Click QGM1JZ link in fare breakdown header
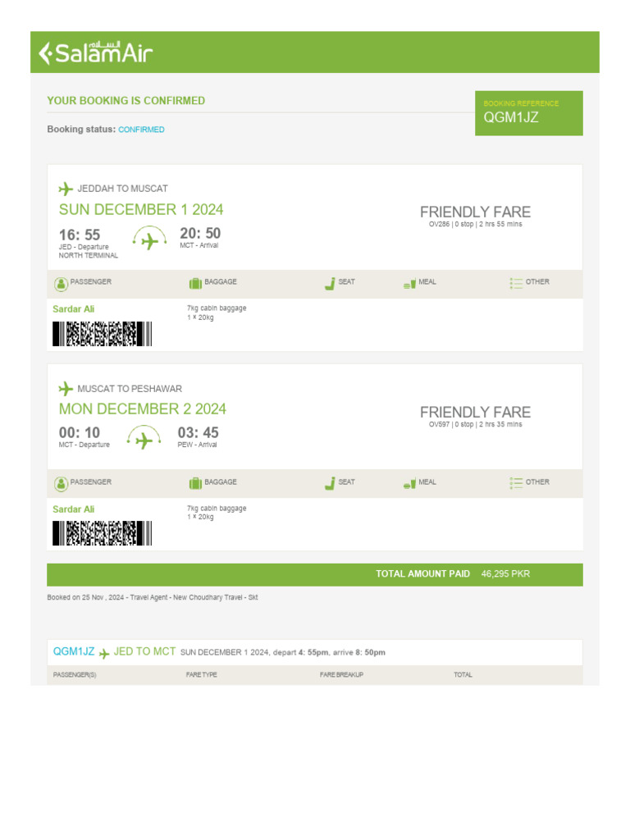Image resolution: width=630 pixels, height=840 pixels. pyautogui.click(x=74, y=651)
